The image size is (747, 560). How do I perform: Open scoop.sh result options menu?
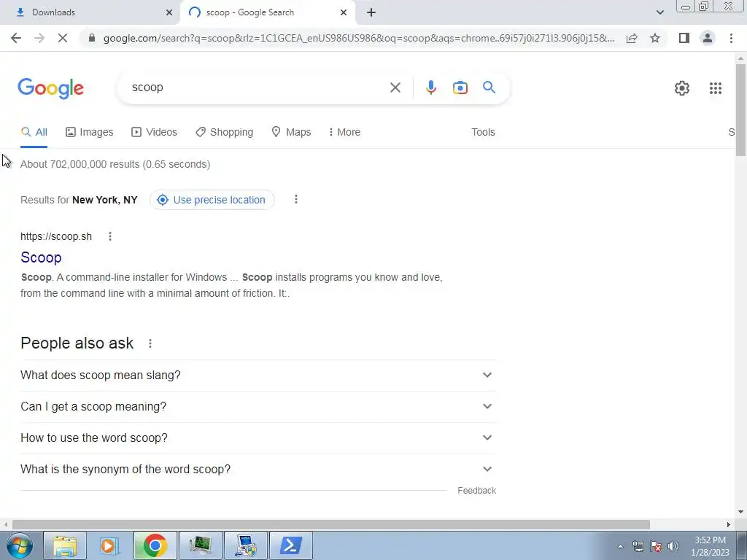tap(110, 236)
